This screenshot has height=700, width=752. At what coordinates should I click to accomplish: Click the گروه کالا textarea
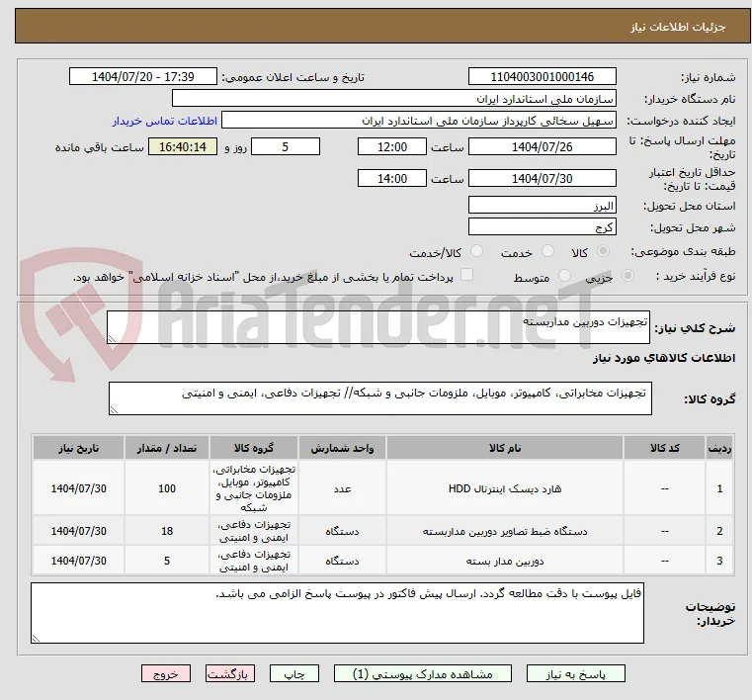(x=379, y=398)
